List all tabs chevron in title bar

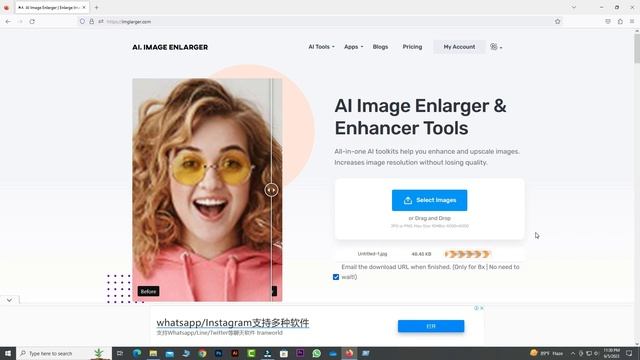click(x=573, y=7)
